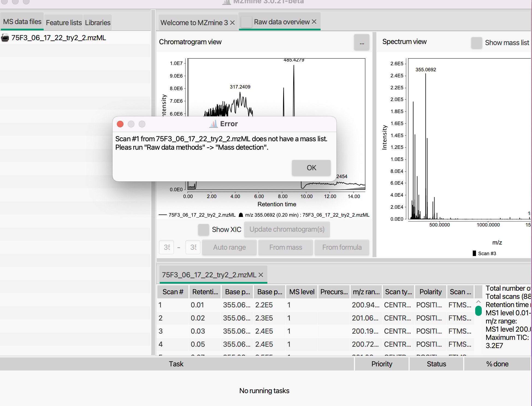Toggle the checkbox on the Raw data overview tab
Image resolution: width=532 pixels, height=406 pixels.
click(x=246, y=22)
